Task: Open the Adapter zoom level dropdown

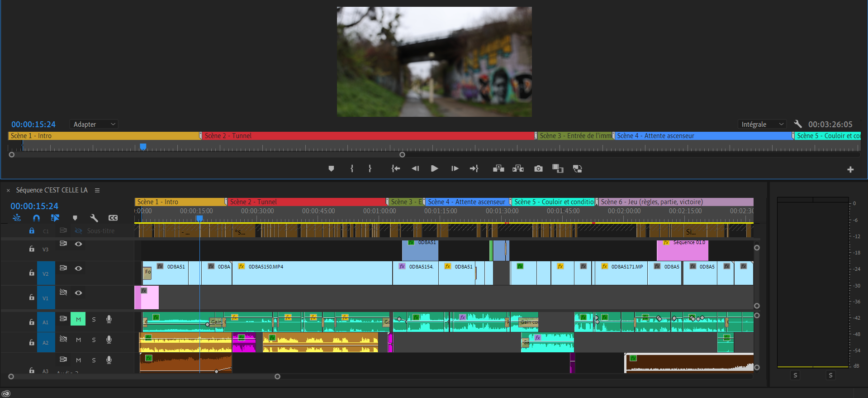Action: (94, 124)
